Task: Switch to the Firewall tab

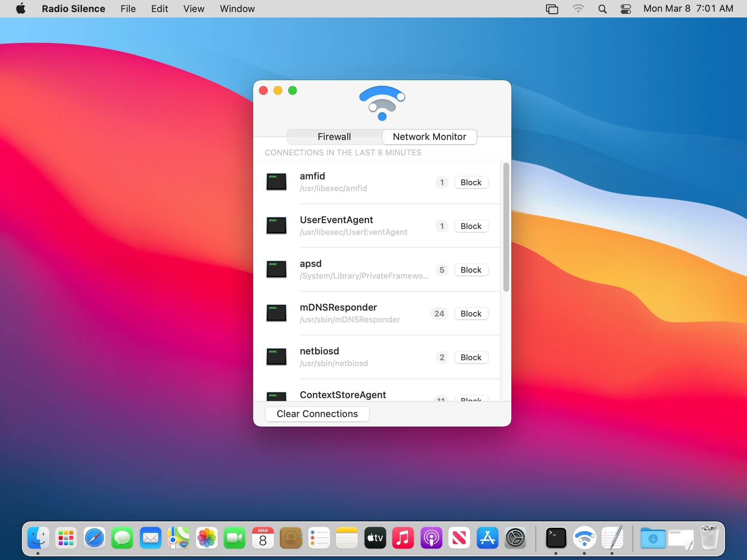Action: click(x=334, y=137)
